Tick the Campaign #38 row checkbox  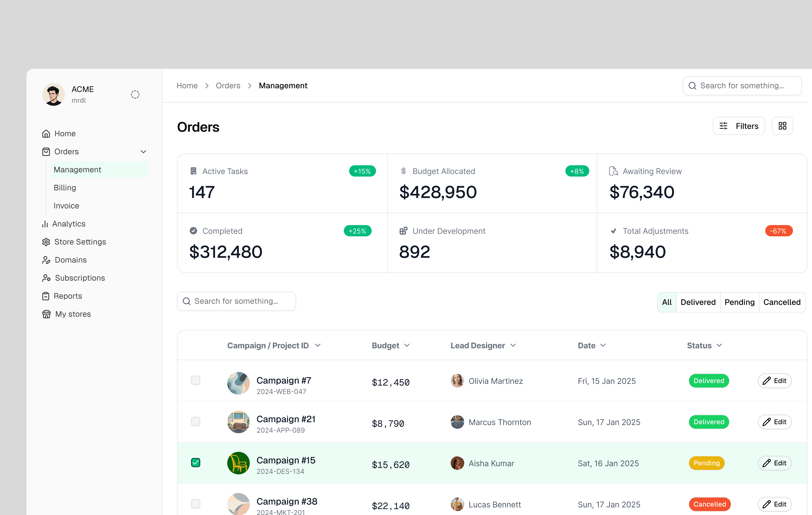[x=196, y=503]
